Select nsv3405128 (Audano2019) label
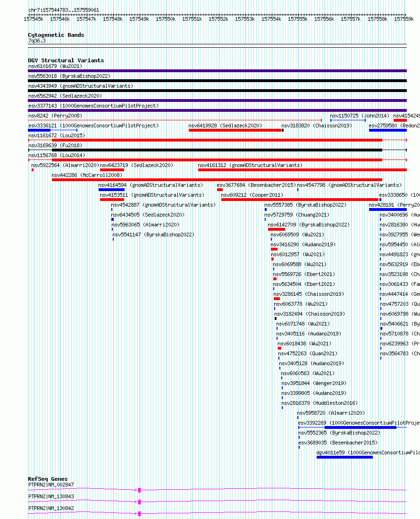420x519 pixels. click(312, 364)
